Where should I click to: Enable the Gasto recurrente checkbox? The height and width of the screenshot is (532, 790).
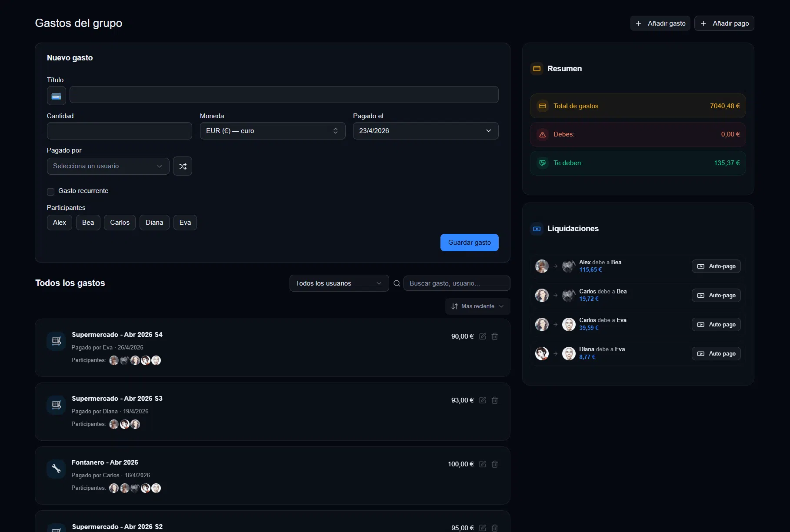click(x=50, y=192)
